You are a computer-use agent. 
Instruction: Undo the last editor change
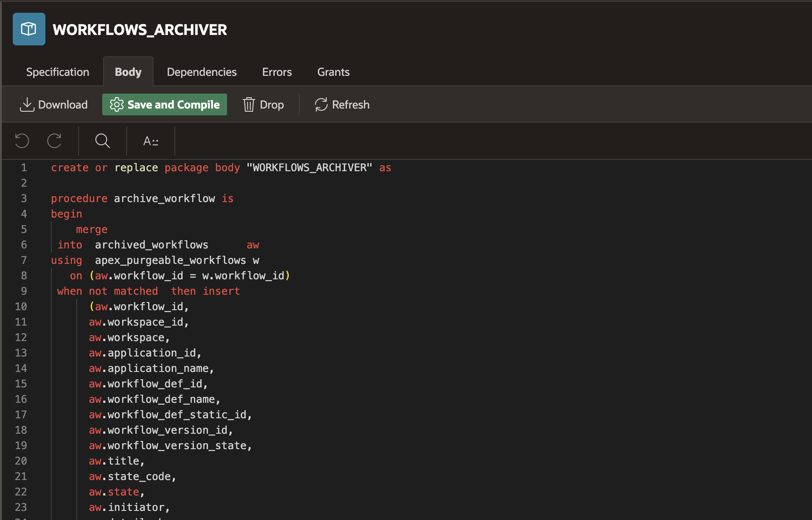click(x=22, y=141)
